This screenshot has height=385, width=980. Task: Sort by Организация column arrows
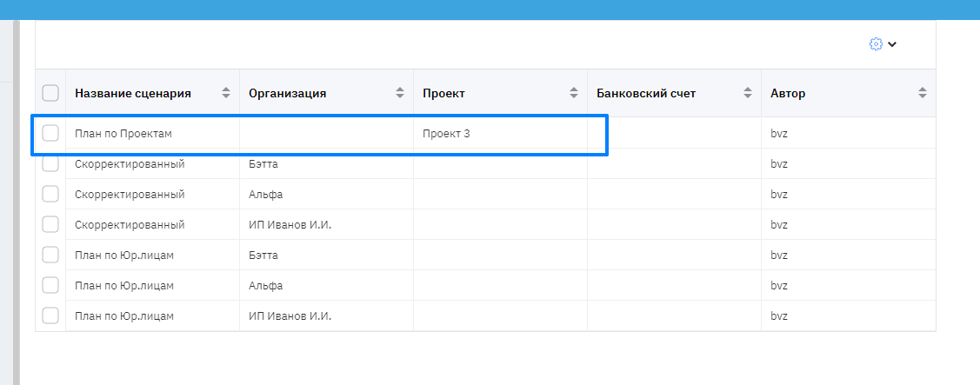pyautogui.click(x=400, y=93)
